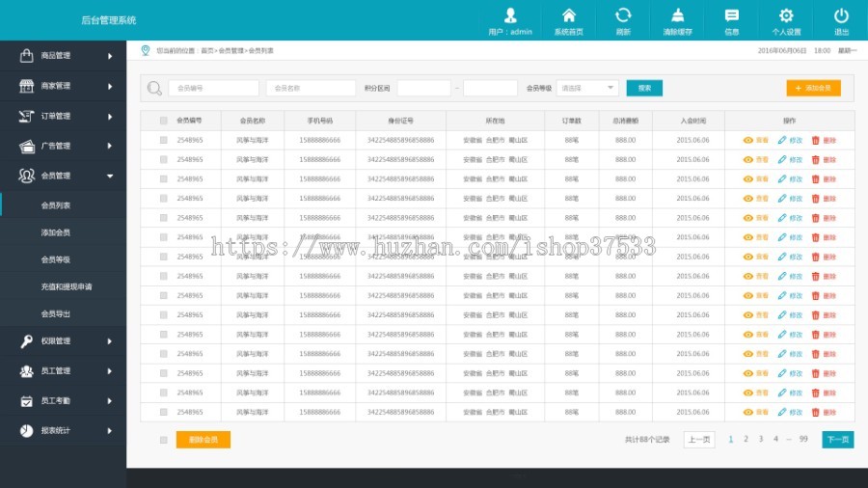Focus the second 积分区间 input box

pyautogui.click(x=490, y=88)
